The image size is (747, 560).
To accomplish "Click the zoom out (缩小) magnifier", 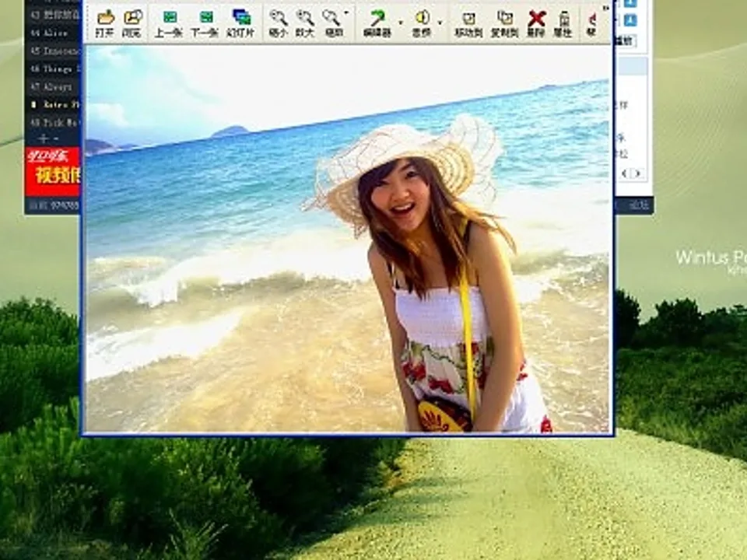I will tap(278, 22).
